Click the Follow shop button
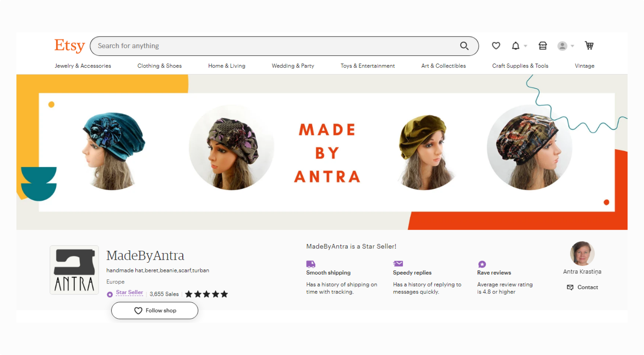The image size is (644, 355). pos(155,311)
